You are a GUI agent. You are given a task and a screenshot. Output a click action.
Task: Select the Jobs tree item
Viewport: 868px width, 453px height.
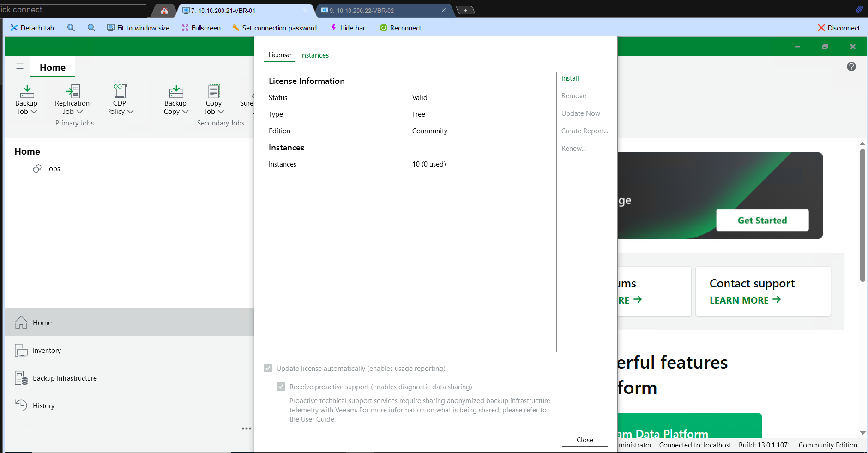point(53,169)
